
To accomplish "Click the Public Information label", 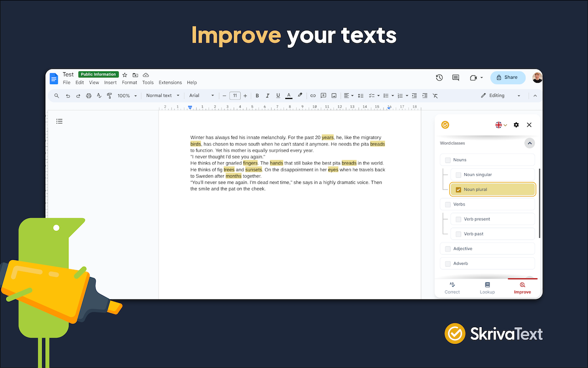I will 98,75.
